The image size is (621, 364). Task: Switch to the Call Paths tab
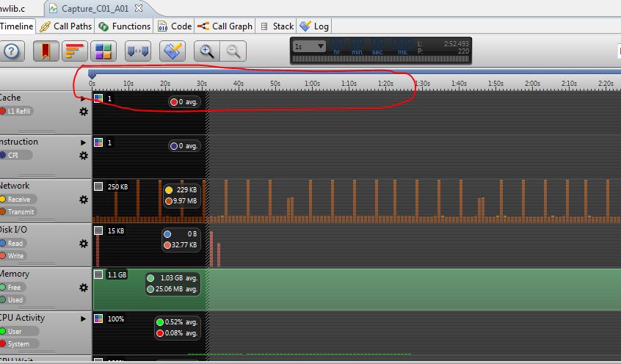pyautogui.click(x=66, y=26)
